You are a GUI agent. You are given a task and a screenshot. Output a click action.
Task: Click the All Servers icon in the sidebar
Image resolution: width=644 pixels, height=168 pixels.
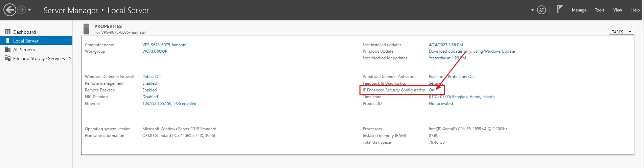(x=8, y=49)
